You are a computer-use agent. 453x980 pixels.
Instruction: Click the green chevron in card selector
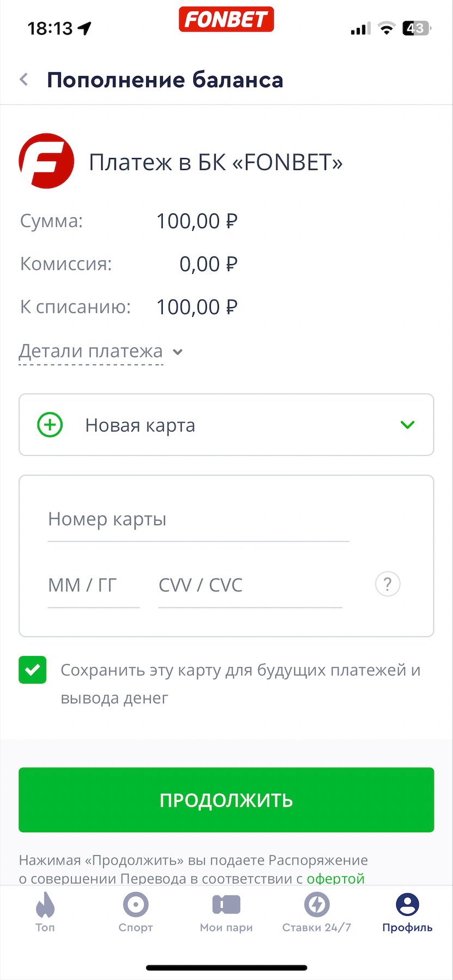click(x=407, y=425)
